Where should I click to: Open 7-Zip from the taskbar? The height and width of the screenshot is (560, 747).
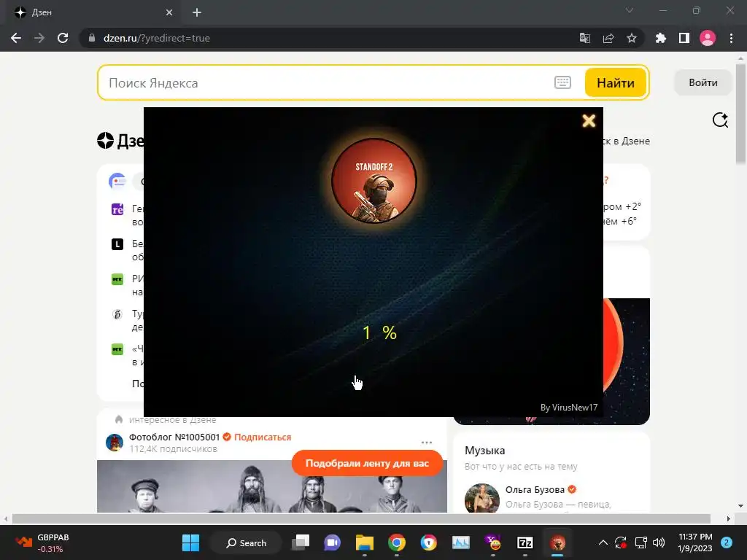click(525, 542)
